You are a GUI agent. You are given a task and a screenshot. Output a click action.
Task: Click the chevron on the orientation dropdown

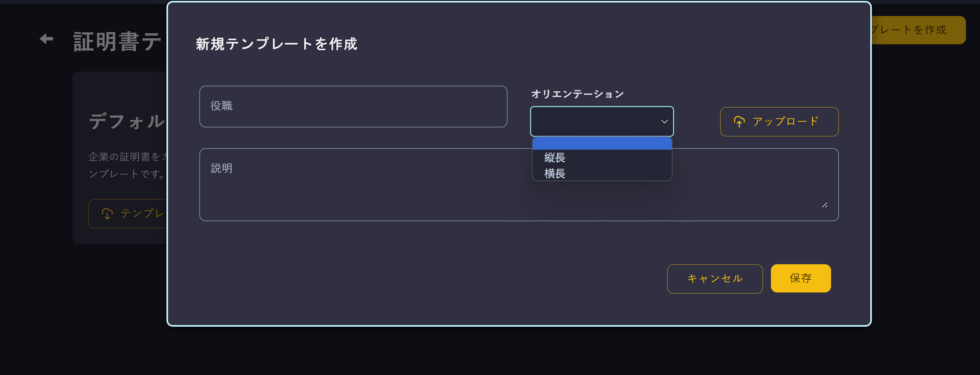pyautogui.click(x=664, y=121)
